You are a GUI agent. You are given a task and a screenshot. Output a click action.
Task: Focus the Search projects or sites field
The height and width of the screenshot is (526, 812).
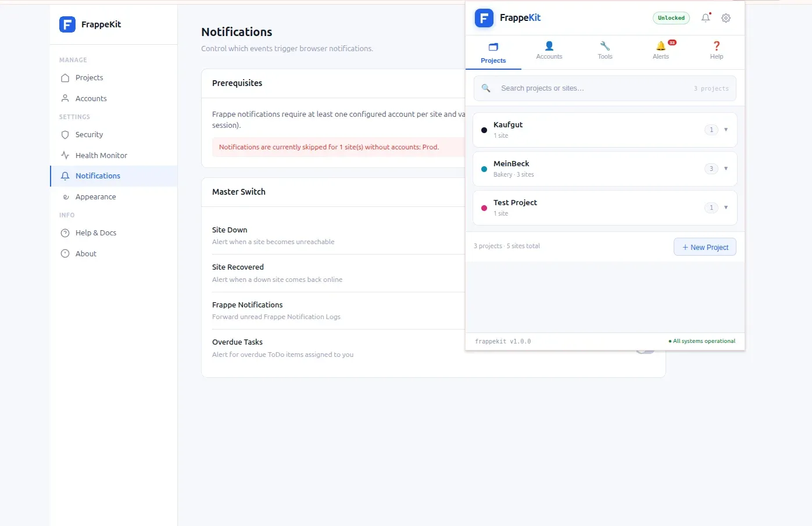pyautogui.click(x=605, y=88)
